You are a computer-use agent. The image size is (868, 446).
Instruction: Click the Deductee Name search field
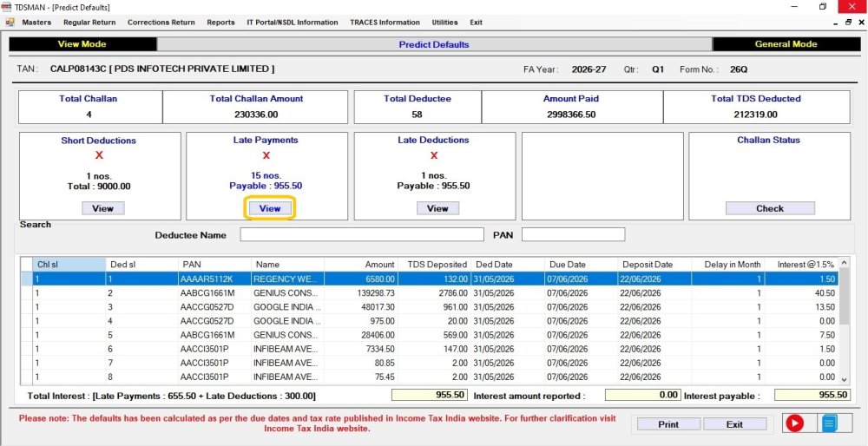(x=362, y=234)
